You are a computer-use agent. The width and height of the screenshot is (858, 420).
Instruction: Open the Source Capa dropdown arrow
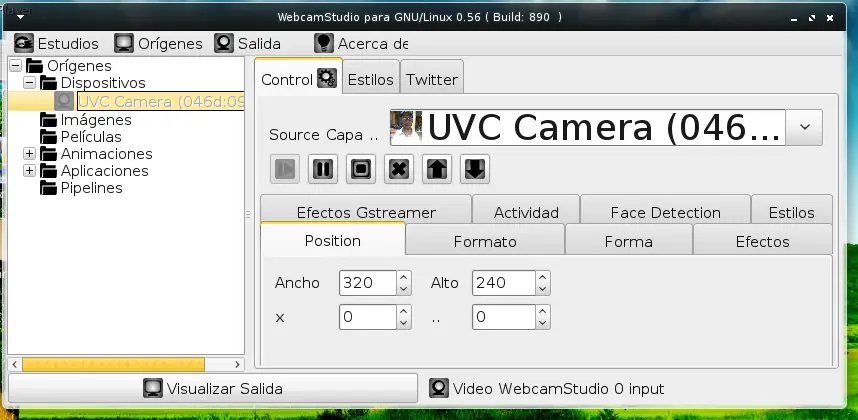click(x=804, y=127)
